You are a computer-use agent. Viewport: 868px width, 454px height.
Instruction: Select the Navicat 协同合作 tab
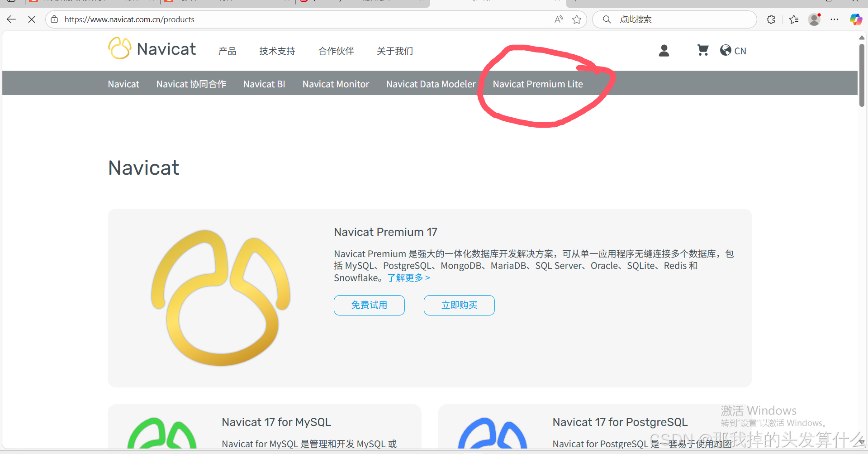pyautogui.click(x=191, y=84)
